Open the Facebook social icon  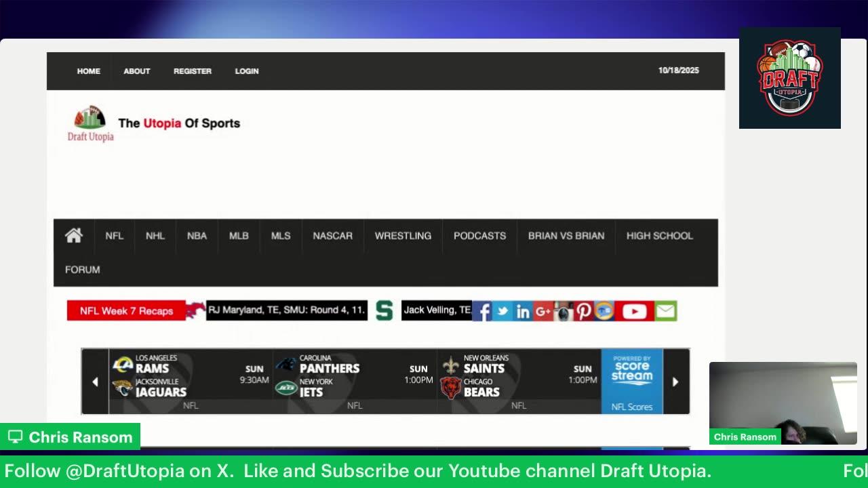(481, 311)
